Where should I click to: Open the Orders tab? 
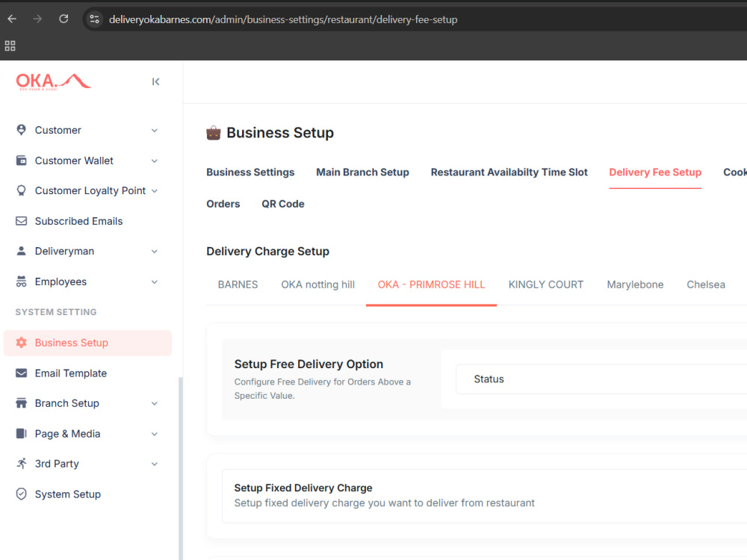(223, 204)
